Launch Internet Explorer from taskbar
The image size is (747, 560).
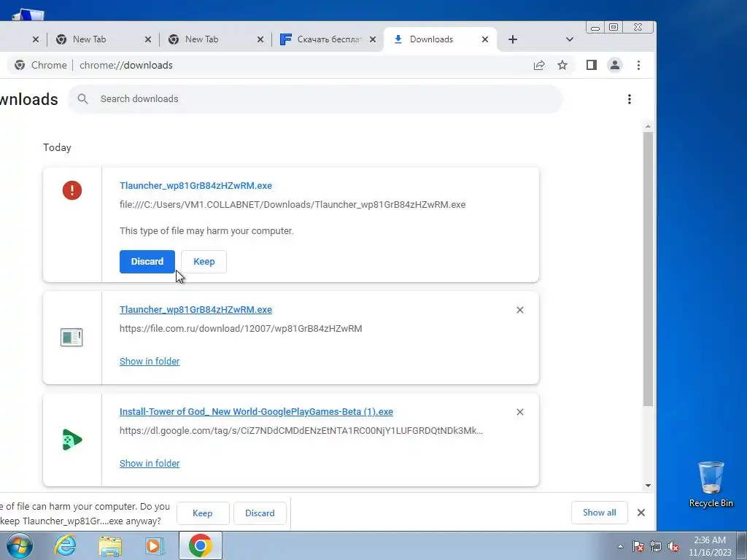[65, 545]
